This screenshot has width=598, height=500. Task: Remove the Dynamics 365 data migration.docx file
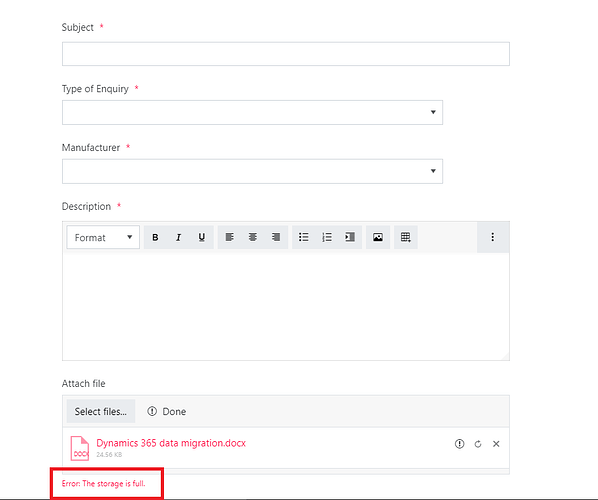click(x=496, y=444)
